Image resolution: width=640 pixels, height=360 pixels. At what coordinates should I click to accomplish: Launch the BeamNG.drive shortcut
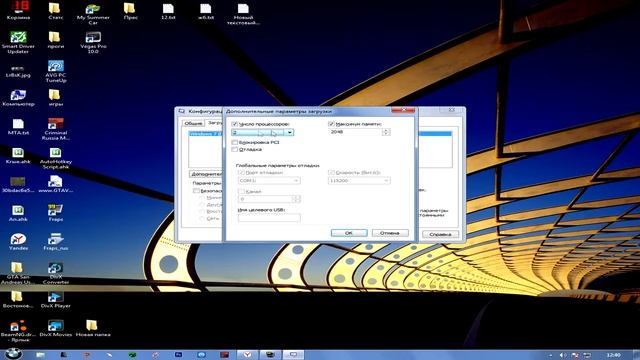coord(17,331)
